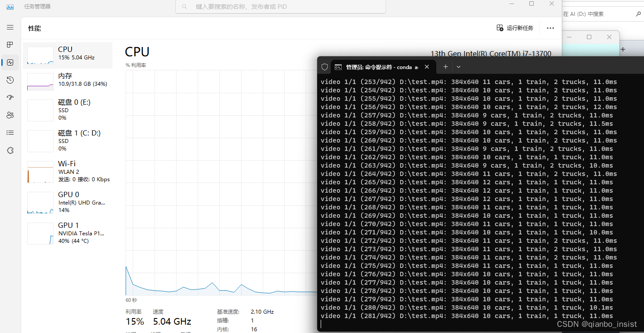This screenshot has width=644, height=333.
Task: Open the Startup apps icon in sidebar
Action: point(10,98)
